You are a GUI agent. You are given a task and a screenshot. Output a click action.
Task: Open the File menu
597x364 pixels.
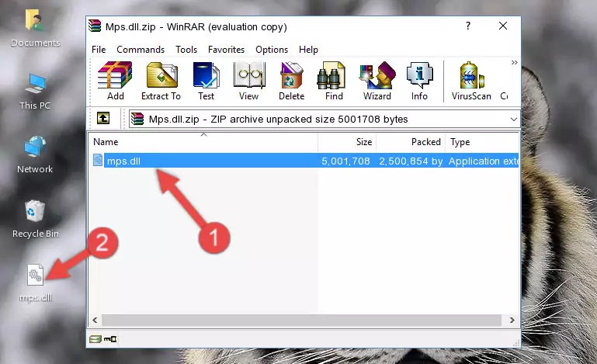click(x=99, y=50)
